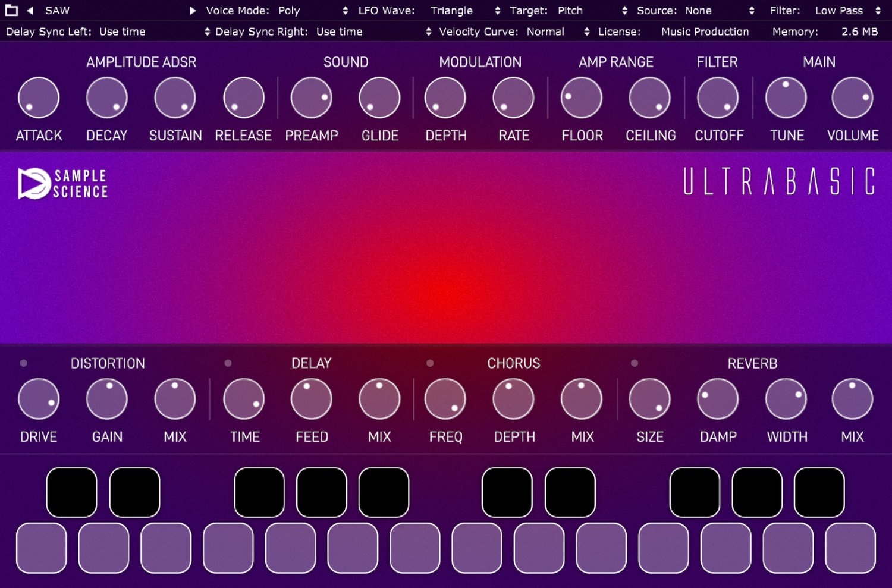Viewport: 892px width, 588px height.
Task: Click the Amp Range CEILING knob
Action: click(x=650, y=98)
